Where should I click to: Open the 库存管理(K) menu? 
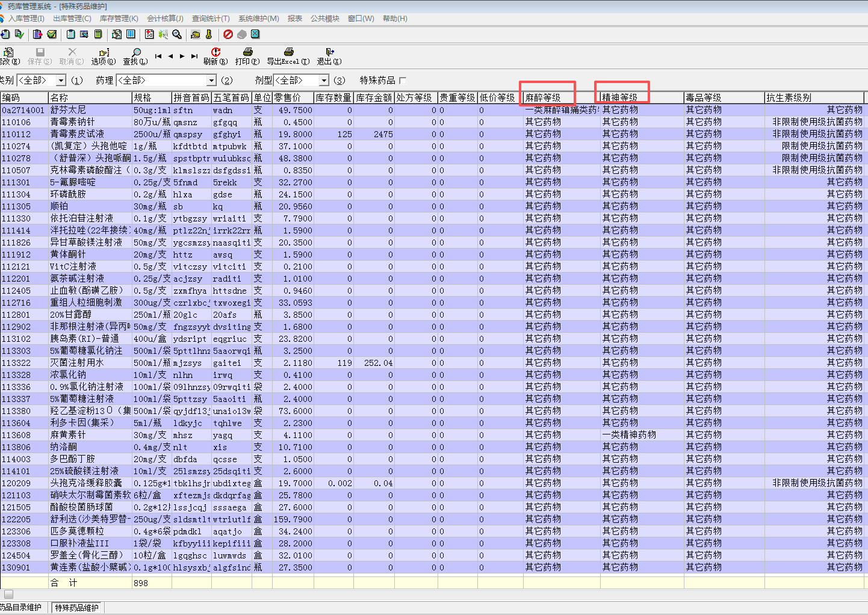click(119, 19)
